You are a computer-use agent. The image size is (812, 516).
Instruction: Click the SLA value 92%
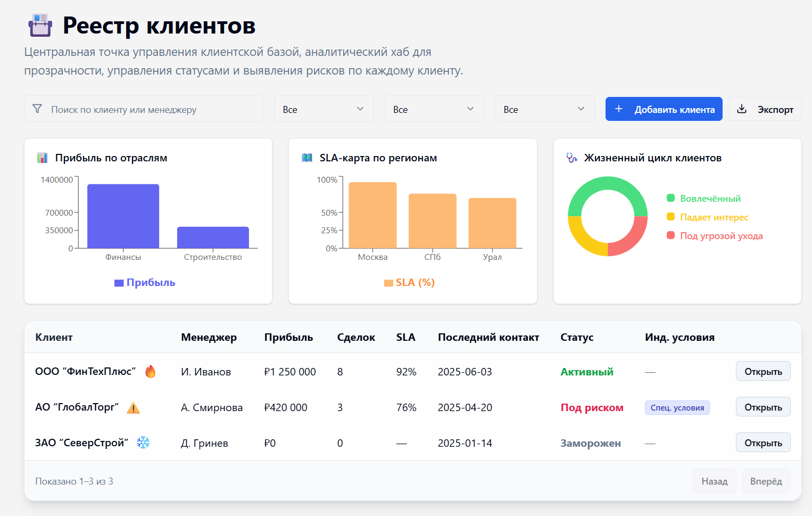pos(407,372)
